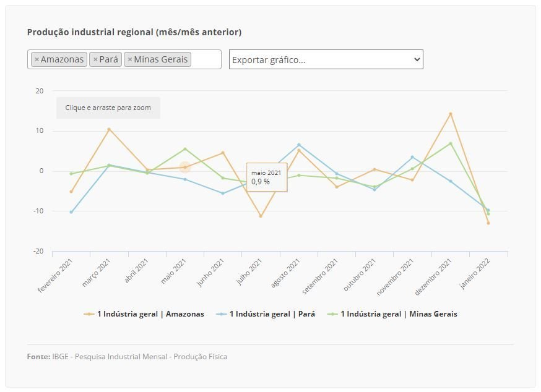Toggle the Minas Gerais series in the legend
This screenshot has width=541, height=392.
coord(393,314)
